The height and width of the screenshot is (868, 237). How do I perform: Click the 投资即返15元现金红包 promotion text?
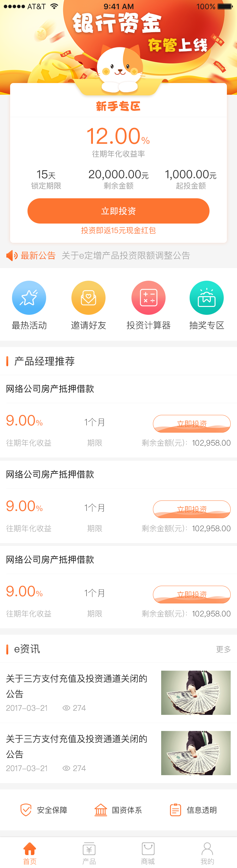[x=118, y=230]
